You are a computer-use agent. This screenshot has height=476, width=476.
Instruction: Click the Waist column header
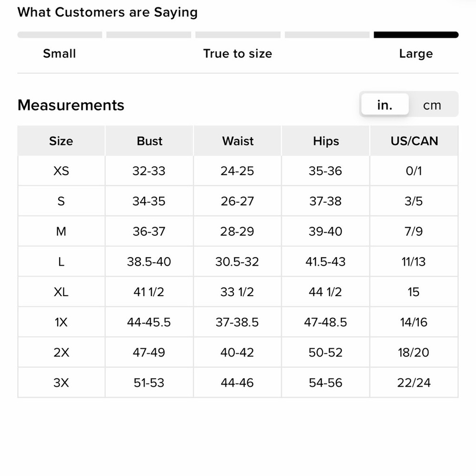click(x=238, y=141)
